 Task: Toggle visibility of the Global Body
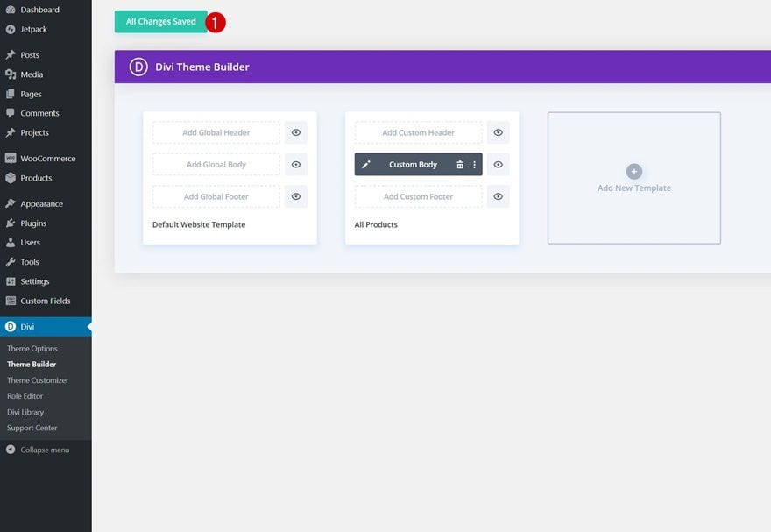[x=296, y=165]
